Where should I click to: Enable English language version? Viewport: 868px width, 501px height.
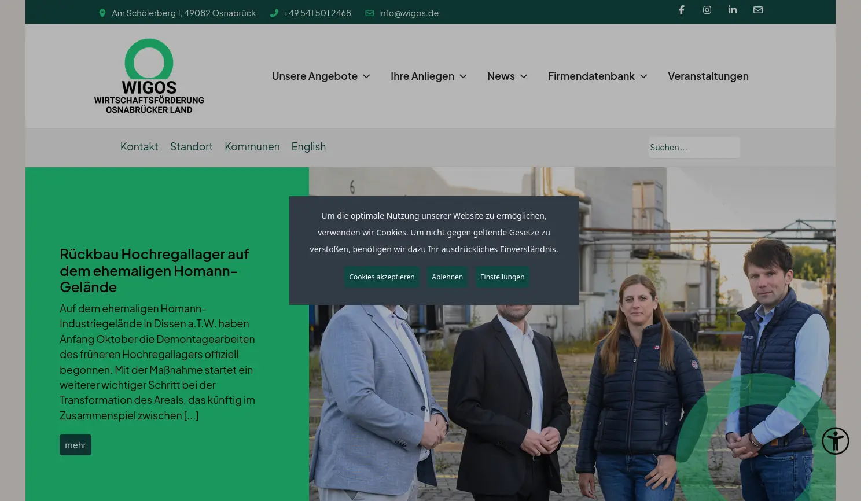[308, 146]
